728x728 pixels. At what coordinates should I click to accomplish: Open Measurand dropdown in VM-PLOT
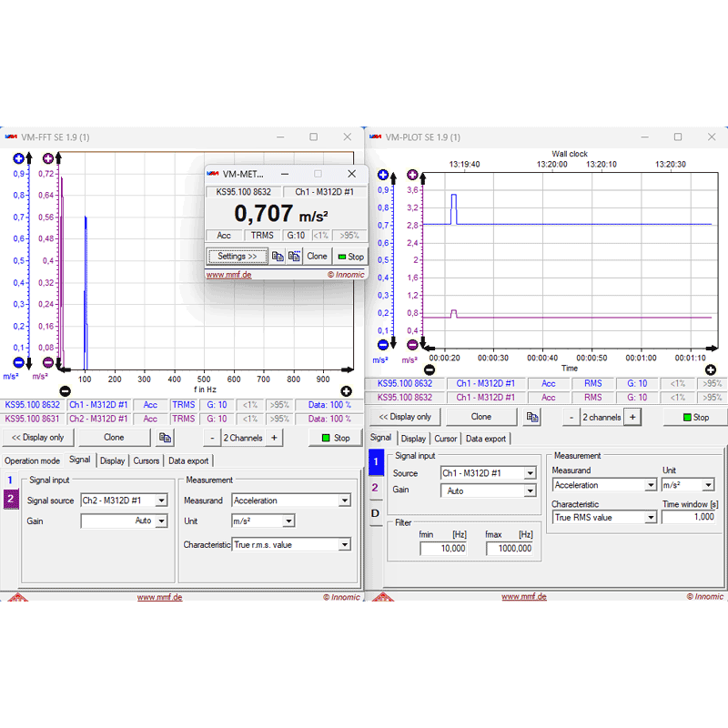tap(651, 485)
